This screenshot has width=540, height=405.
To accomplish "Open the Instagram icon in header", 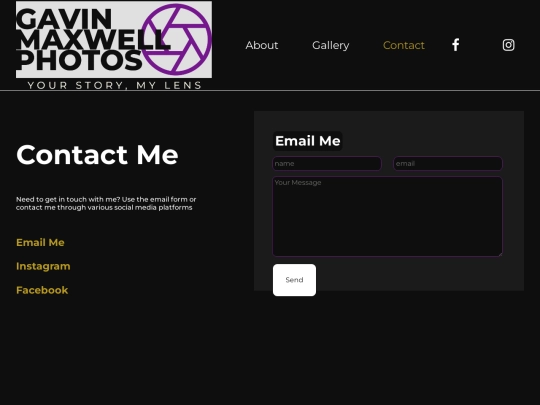I will (508, 45).
